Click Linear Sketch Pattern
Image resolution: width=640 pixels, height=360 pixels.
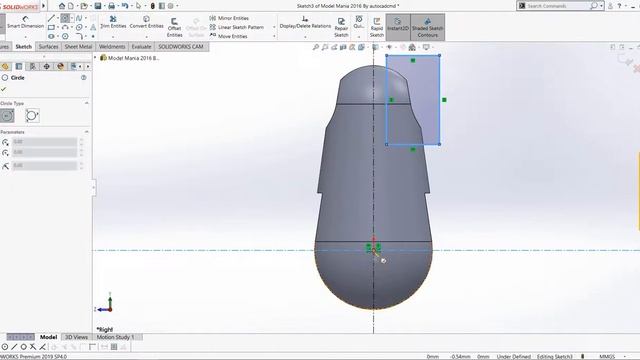click(x=236, y=27)
